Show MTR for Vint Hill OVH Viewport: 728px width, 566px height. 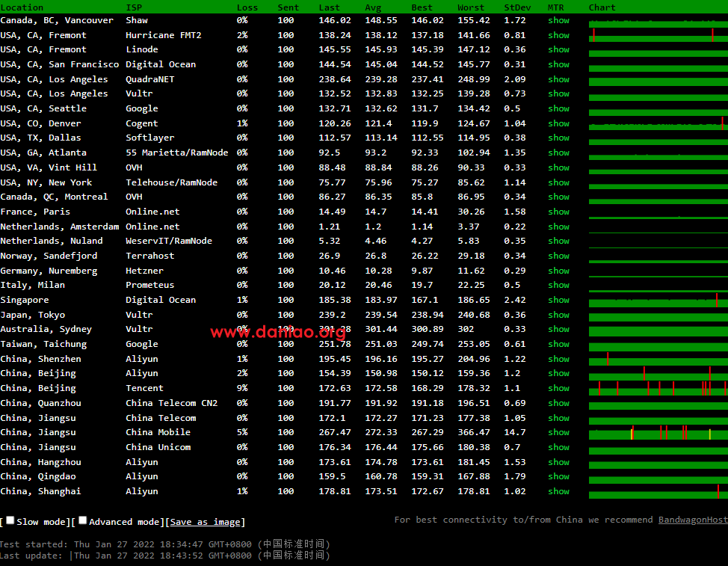(x=558, y=167)
